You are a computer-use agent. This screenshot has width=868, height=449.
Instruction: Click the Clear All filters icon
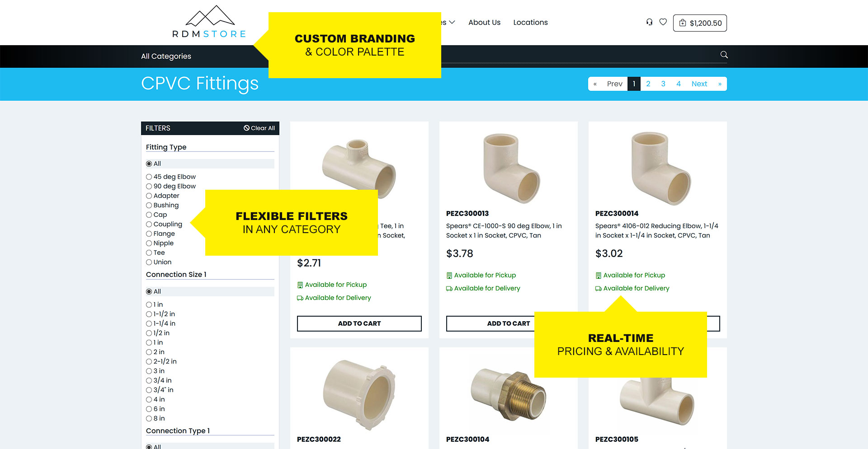tap(246, 128)
